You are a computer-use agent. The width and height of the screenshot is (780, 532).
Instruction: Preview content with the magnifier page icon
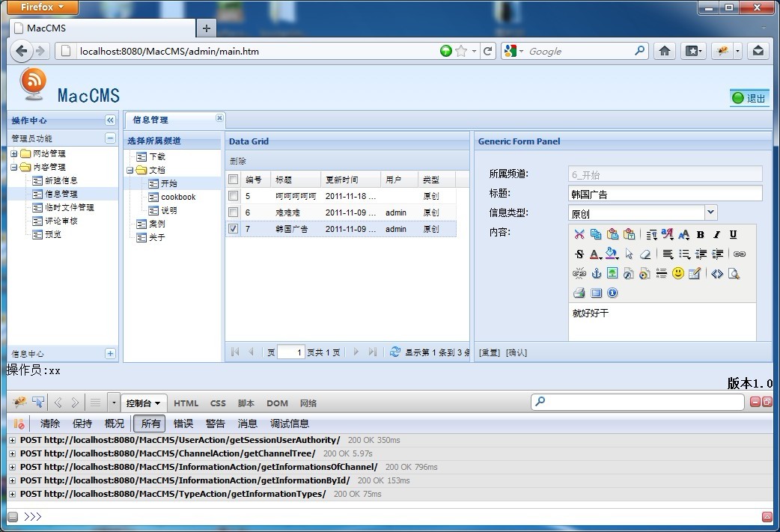click(x=734, y=273)
